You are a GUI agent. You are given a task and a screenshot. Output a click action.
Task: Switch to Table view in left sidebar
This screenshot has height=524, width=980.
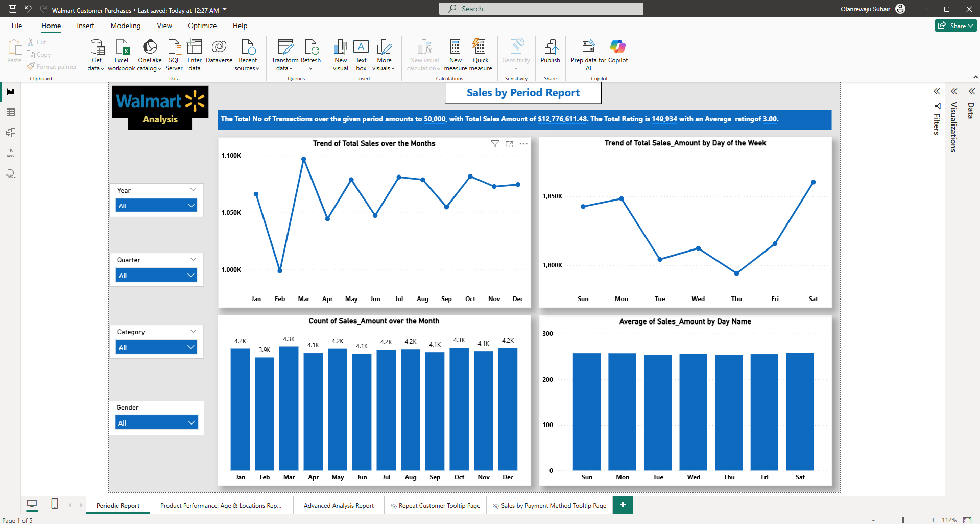click(x=11, y=112)
